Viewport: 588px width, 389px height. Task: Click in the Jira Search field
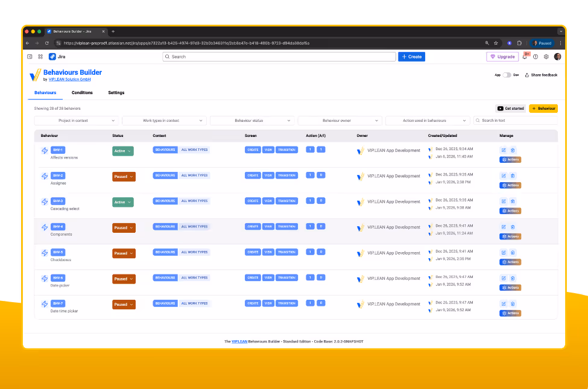point(279,57)
